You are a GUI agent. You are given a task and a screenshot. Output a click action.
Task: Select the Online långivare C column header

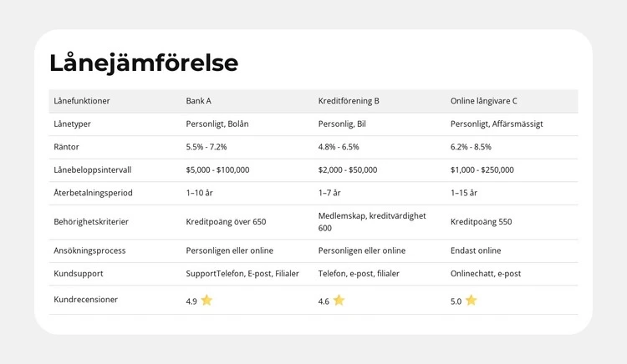(x=483, y=101)
